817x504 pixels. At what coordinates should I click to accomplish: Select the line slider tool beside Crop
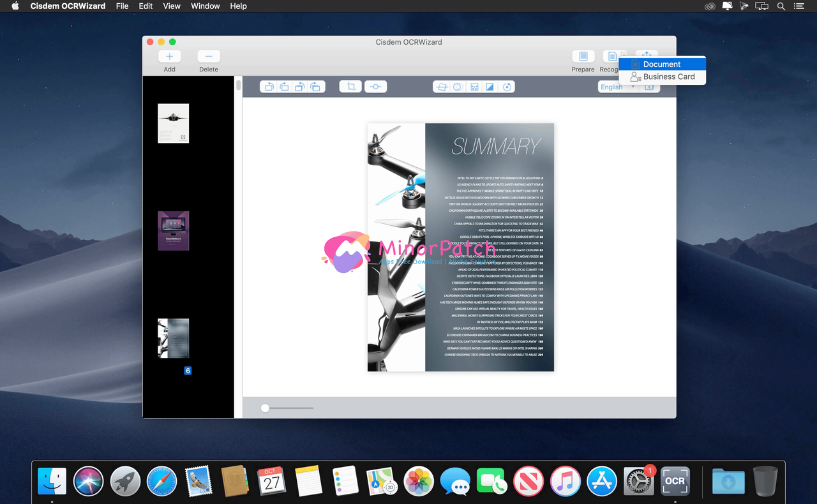(375, 87)
